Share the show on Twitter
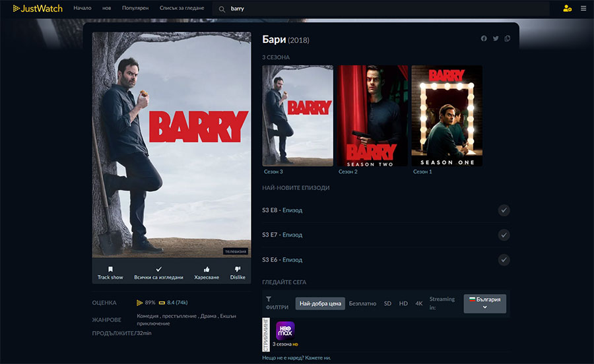594x364 pixels. point(496,39)
